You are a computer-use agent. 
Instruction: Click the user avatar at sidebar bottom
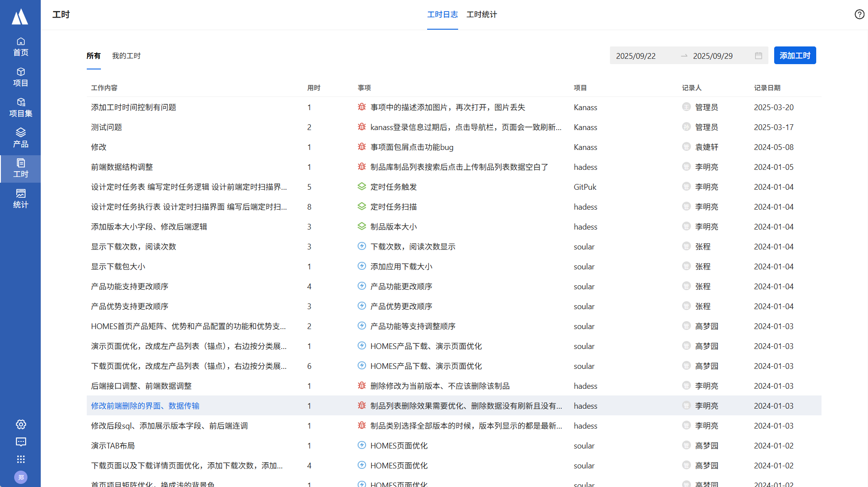[x=21, y=477]
